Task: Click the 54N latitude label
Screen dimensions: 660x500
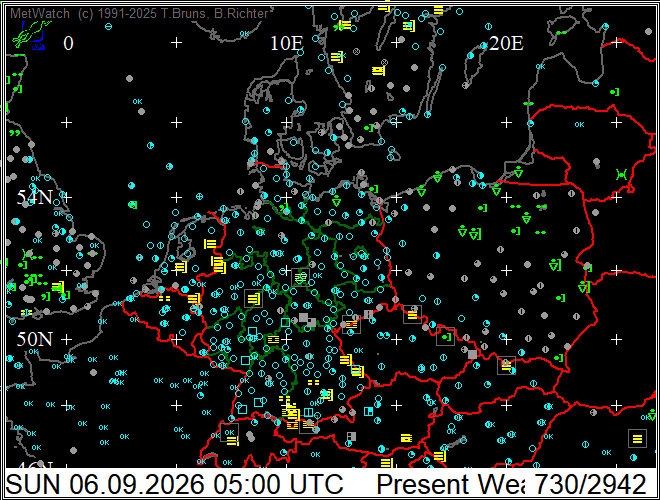Action: point(35,197)
